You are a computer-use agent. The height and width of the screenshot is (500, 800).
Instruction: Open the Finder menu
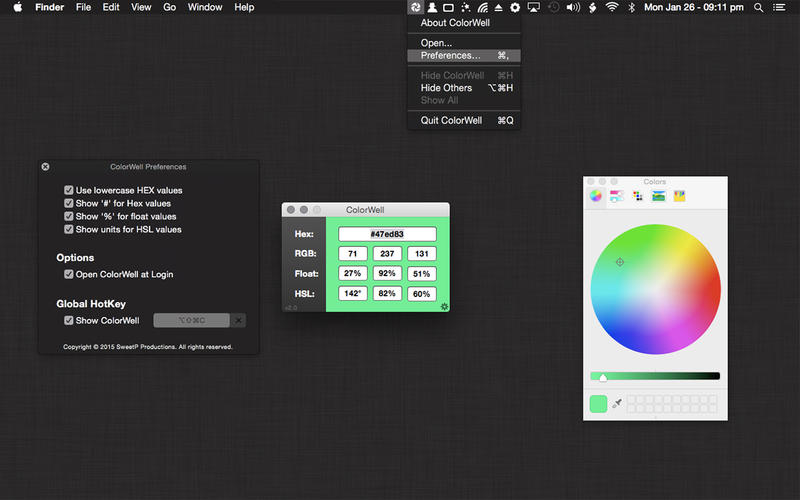pyautogui.click(x=49, y=7)
